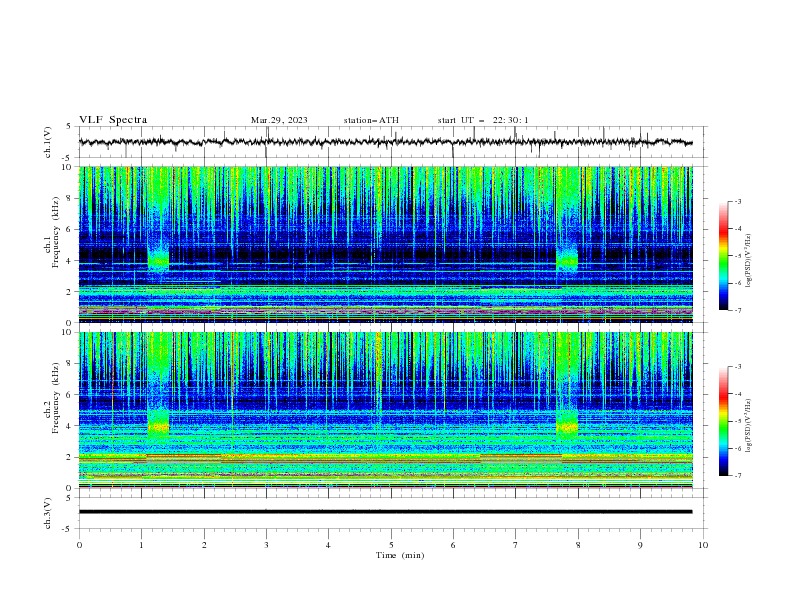
Task: Click the "-7" label on the ch.2 colorbar
Action: [737, 475]
